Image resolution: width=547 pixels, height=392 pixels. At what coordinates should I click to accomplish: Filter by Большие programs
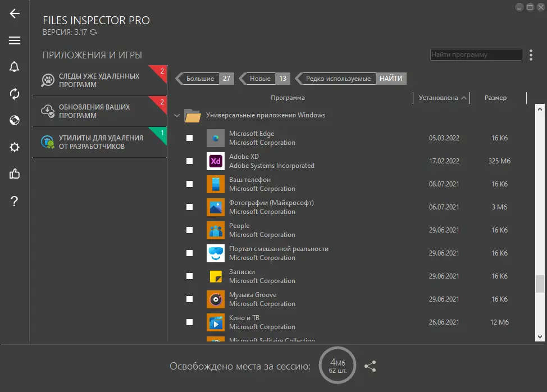tap(205, 79)
